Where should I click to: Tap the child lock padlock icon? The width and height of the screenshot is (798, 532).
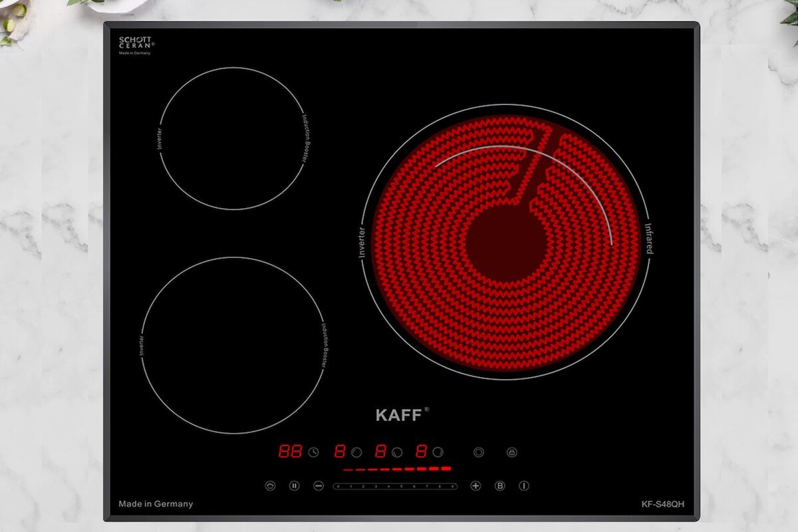pyautogui.click(x=511, y=452)
